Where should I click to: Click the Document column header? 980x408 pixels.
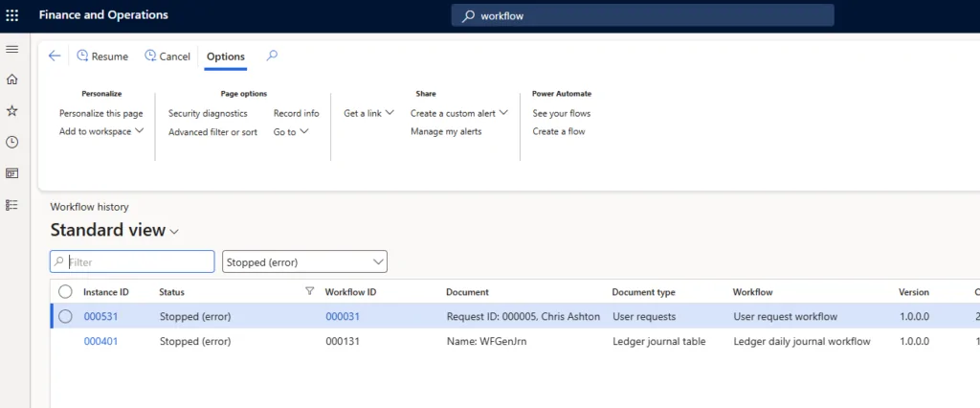click(467, 292)
